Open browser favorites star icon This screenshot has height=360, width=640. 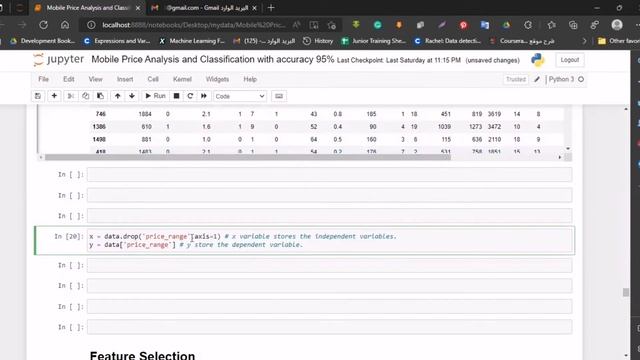[x=551, y=25]
